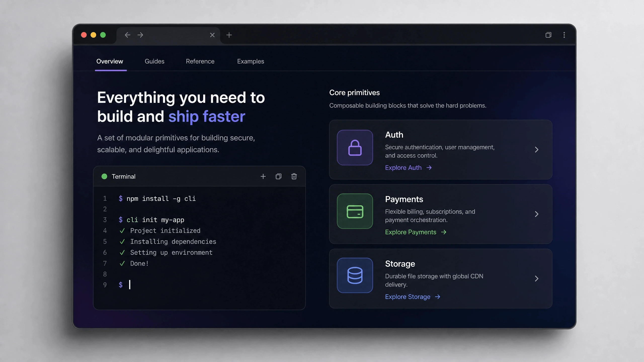Expand the Auth card chevron

coord(537,150)
